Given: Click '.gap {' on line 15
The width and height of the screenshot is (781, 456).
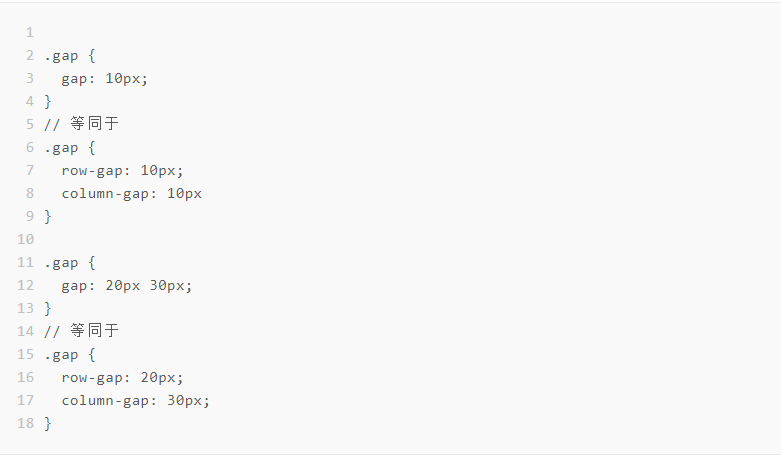Looking at the screenshot, I should click(x=69, y=355).
